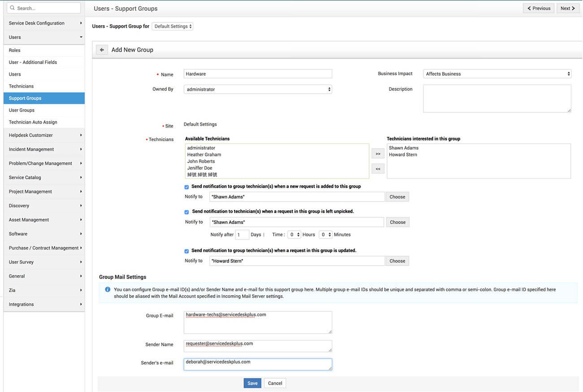Open the Owned By dropdown

257,89
